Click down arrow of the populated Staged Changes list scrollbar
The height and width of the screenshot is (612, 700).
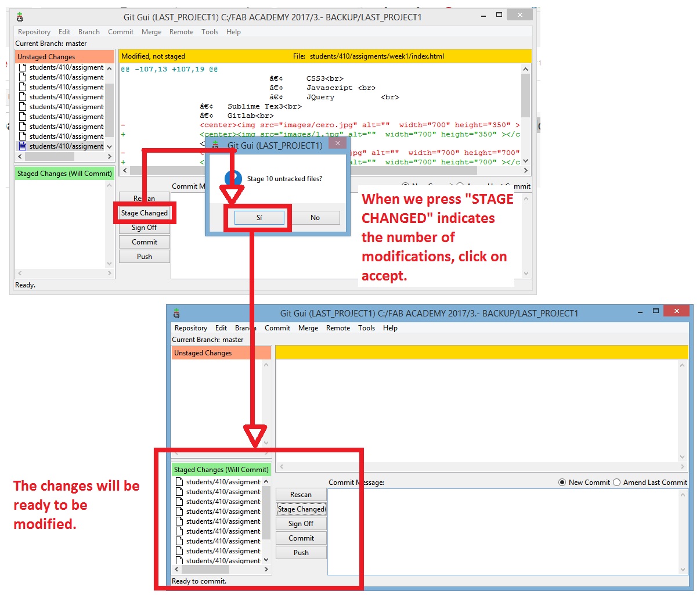tap(266, 560)
